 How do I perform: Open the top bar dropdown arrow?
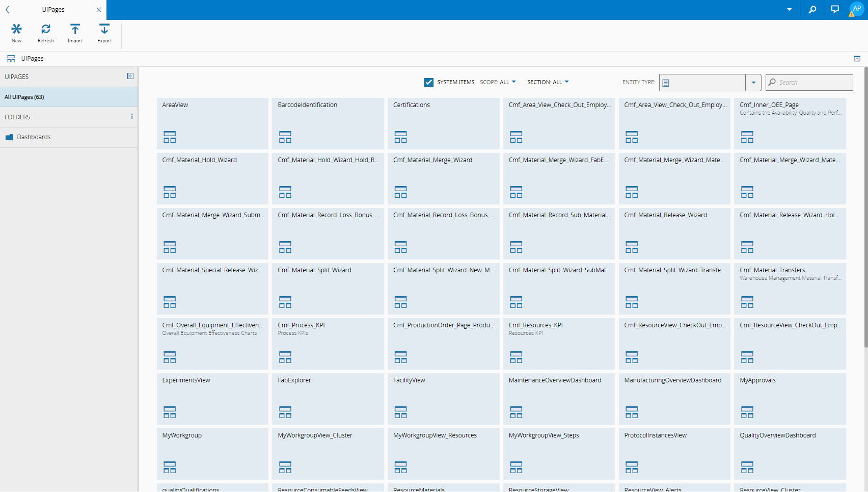(790, 10)
